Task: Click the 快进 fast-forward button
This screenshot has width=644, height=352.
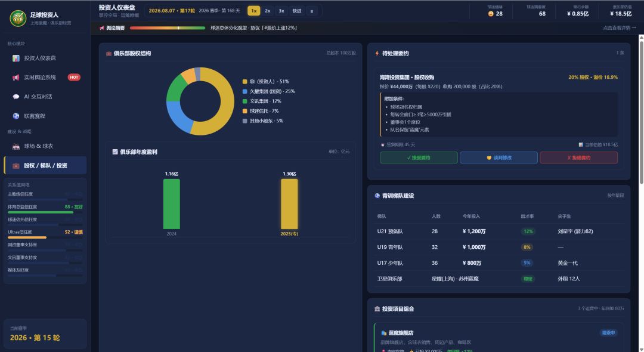Action: click(297, 11)
